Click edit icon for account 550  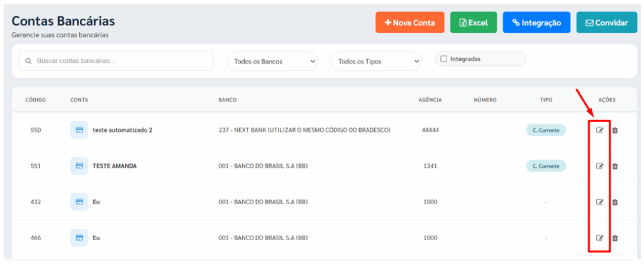pyautogui.click(x=599, y=130)
